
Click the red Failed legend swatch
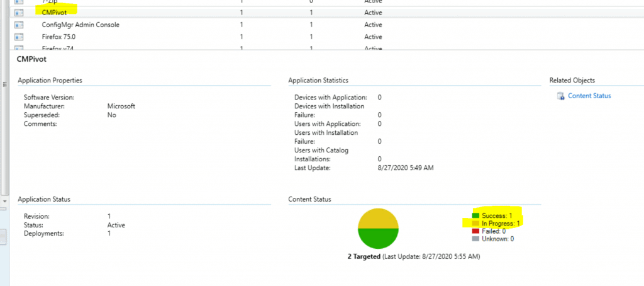coord(475,231)
